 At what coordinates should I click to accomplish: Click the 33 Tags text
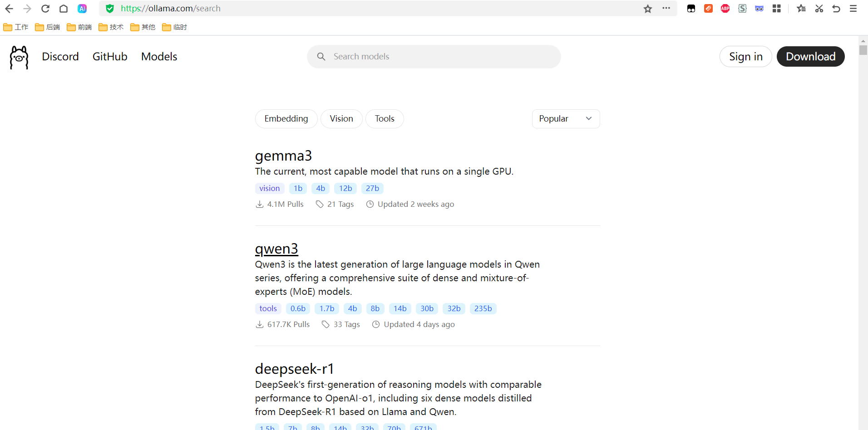click(x=347, y=324)
